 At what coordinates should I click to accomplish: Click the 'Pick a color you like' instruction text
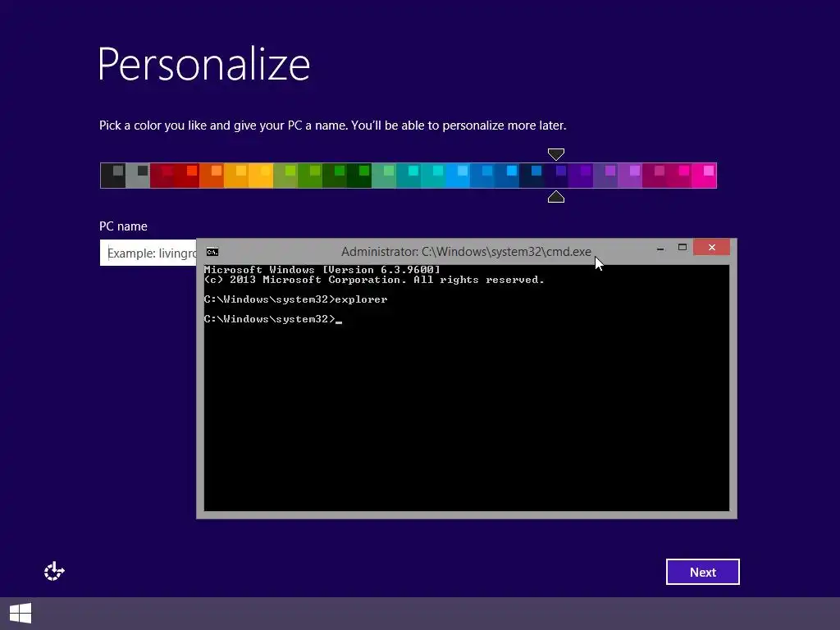pos(333,126)
